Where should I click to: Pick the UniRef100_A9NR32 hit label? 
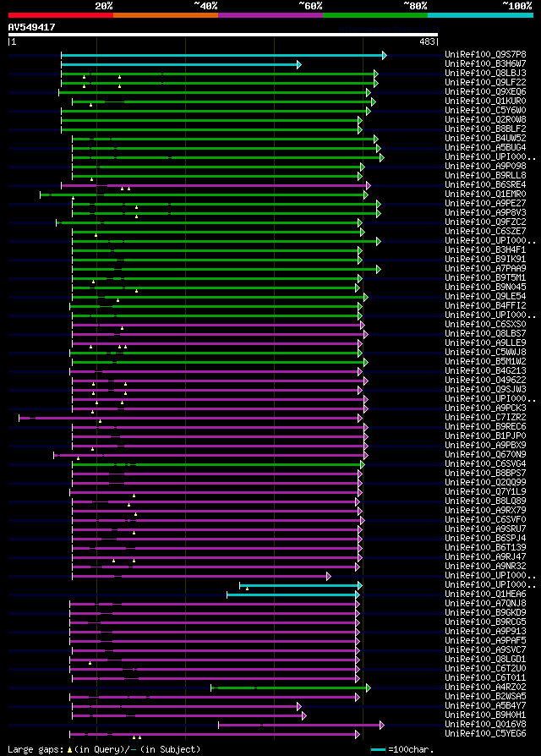point(485,566)
